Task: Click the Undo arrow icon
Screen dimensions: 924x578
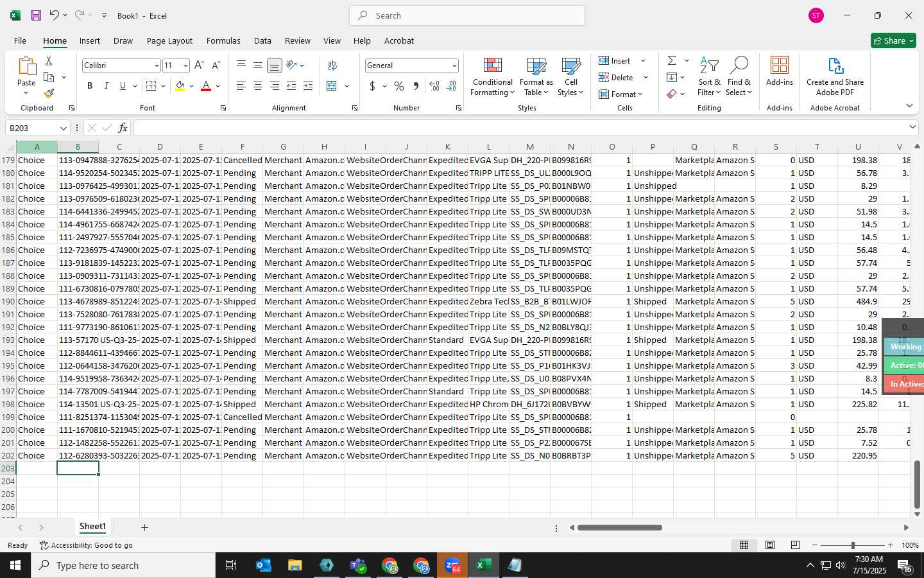Action: pos(55,15)
